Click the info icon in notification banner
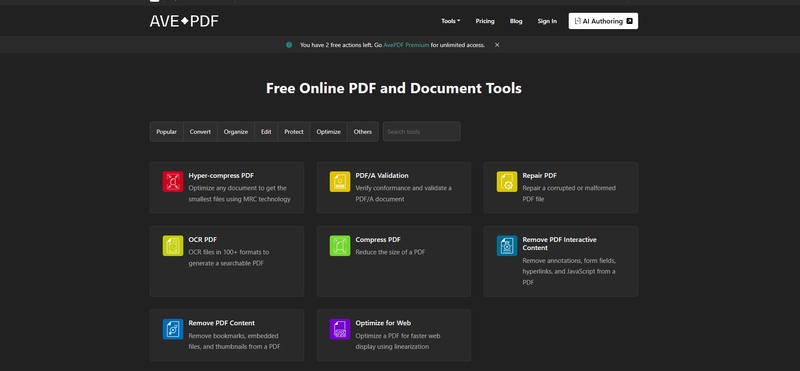The image size is (800, 371). coord(289,45)
